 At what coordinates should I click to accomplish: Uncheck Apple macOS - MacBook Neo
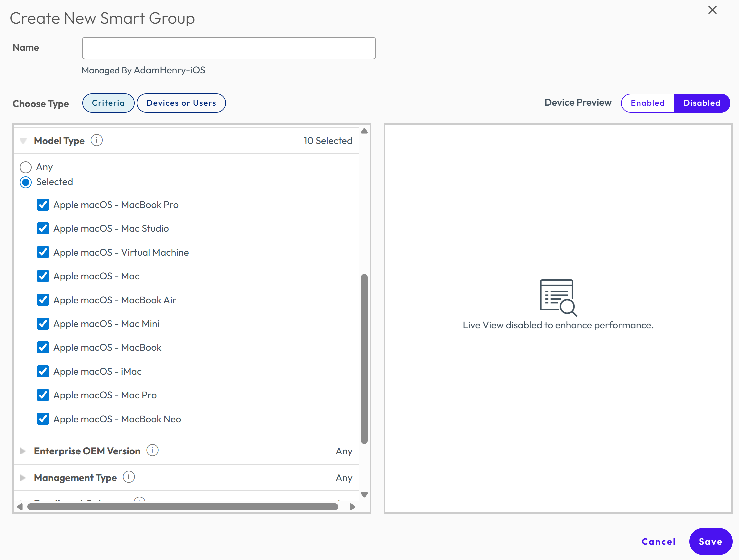(x=43, y=419)
